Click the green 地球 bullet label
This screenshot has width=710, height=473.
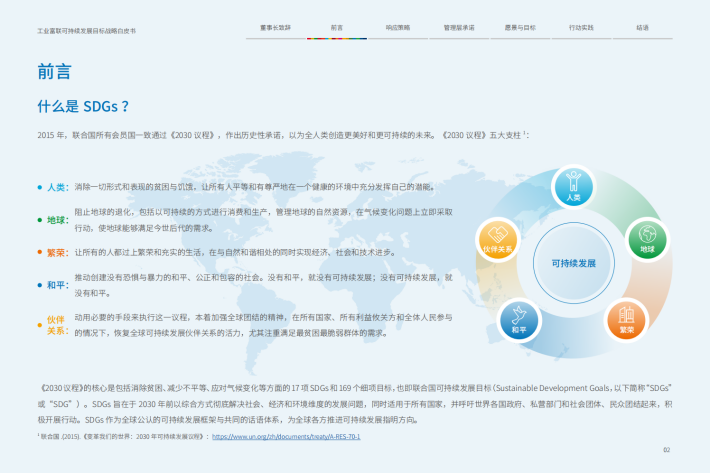coord(56,219)
